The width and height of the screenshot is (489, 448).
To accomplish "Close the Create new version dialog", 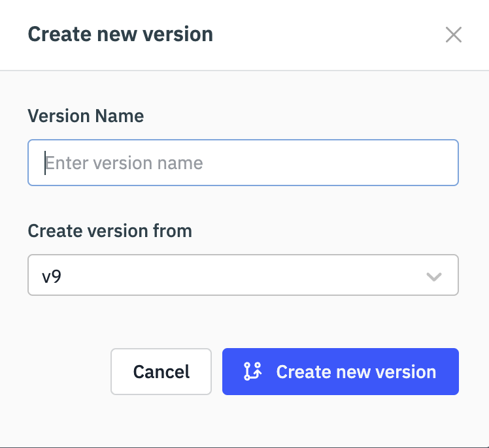I will coord(453,35).
